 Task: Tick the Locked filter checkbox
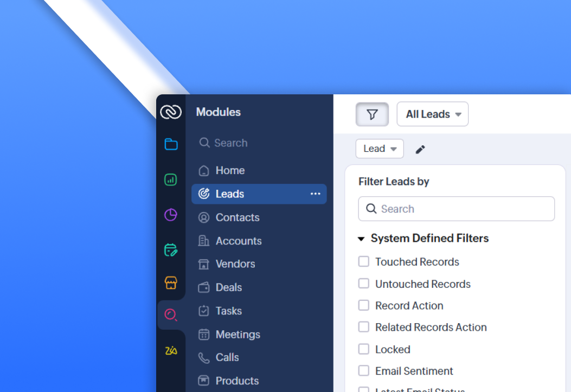(363, 349)
